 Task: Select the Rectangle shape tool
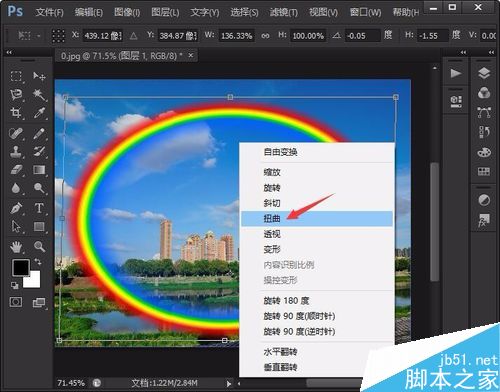39,227
